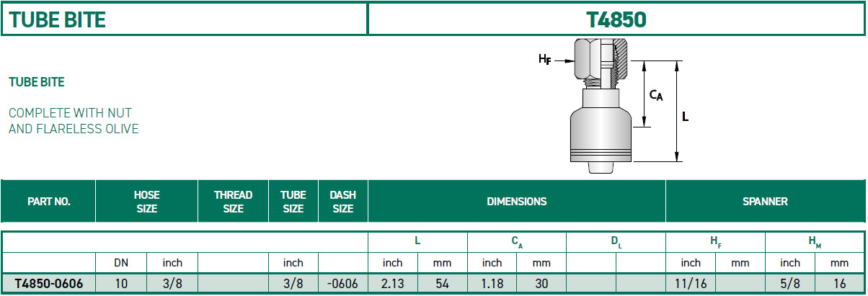Click the CA inch value 1.18
868x296 pixels.
(492, 284)
